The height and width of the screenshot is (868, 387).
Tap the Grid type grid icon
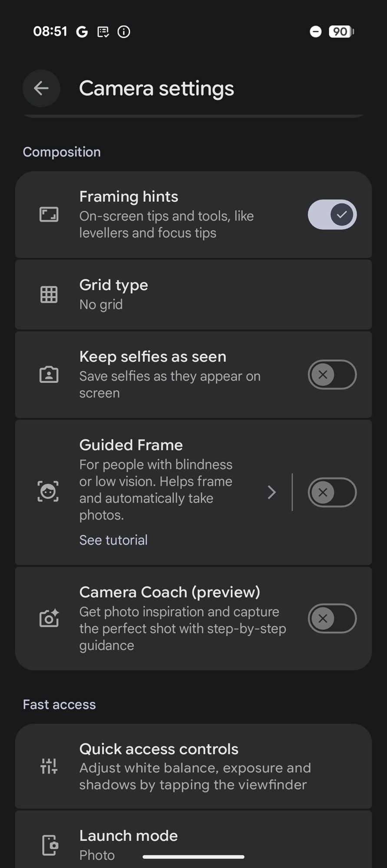[x=49, y=295]
